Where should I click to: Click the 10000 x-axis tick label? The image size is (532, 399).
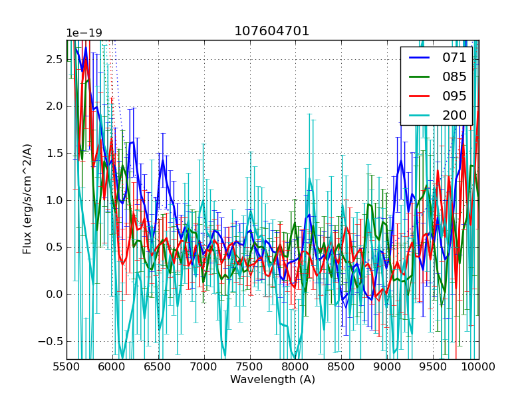479,366
